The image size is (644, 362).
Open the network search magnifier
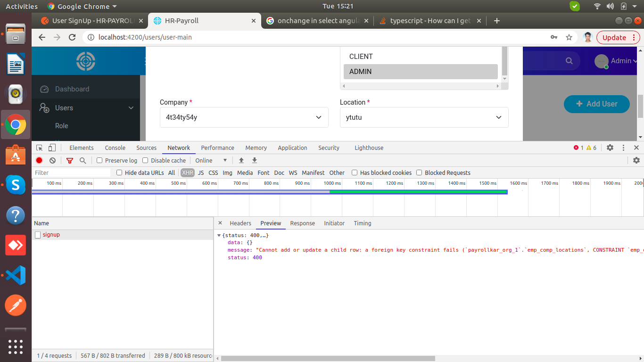click(83, 160)
